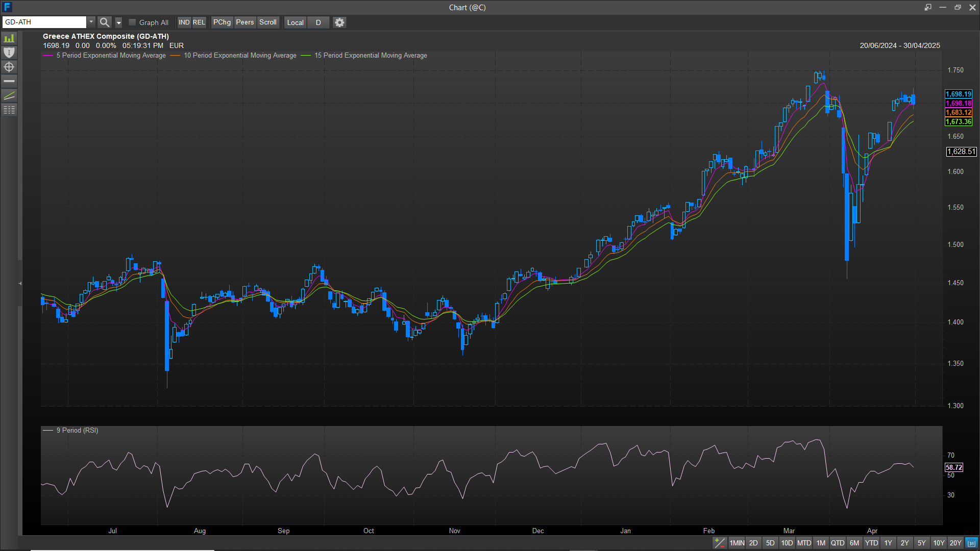Click the GD-ATH symbol input field

tap(44, 22)
